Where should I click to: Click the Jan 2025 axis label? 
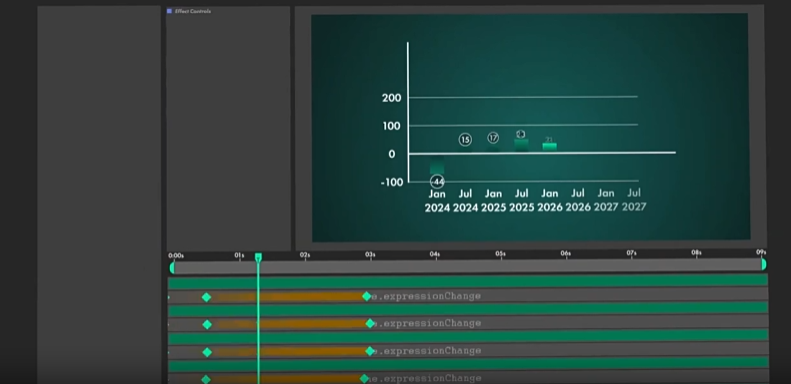(x=493, y=201)
